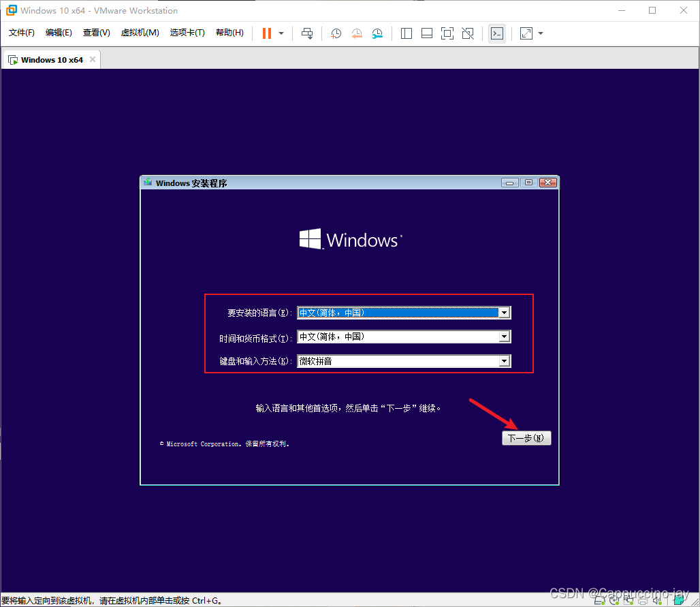Screen dimensions: 700x607
Task: Click the VMware Workstation title bar logo
Action: (x=11, y=10)
